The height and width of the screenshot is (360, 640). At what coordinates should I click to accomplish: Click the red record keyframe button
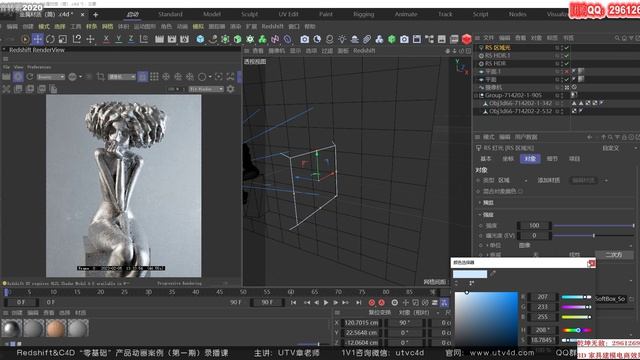371,302
